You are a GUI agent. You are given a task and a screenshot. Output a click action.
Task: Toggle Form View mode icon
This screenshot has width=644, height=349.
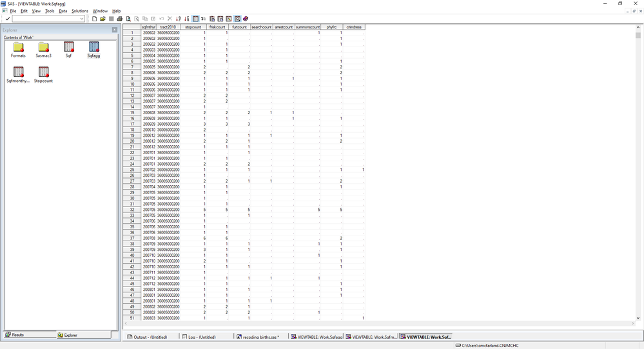(203, 19)
